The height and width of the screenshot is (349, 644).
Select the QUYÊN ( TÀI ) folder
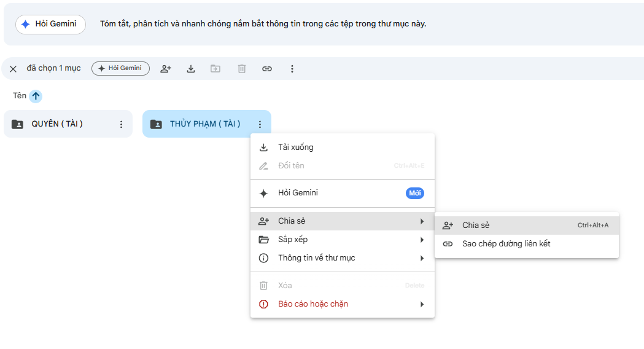pyautogui.click(x=68, y=124)
